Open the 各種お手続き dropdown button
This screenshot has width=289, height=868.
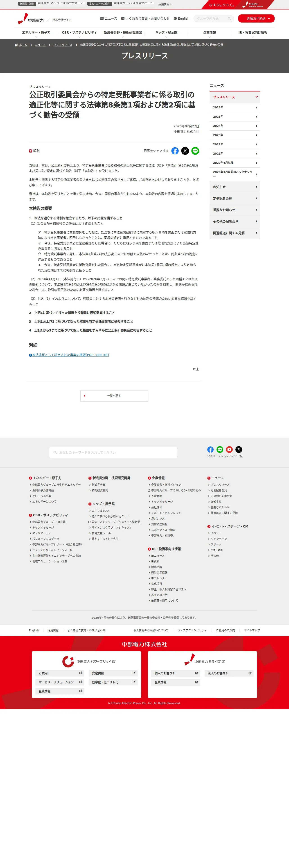point(256,18)
